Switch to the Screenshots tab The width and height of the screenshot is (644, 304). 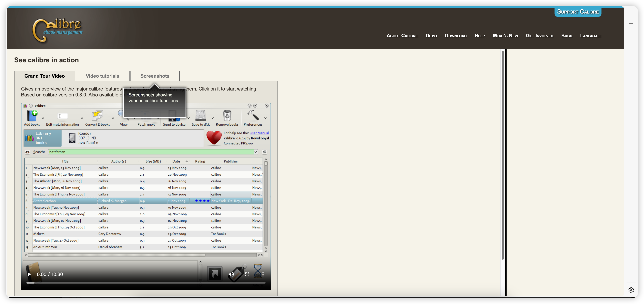(155, 76)
